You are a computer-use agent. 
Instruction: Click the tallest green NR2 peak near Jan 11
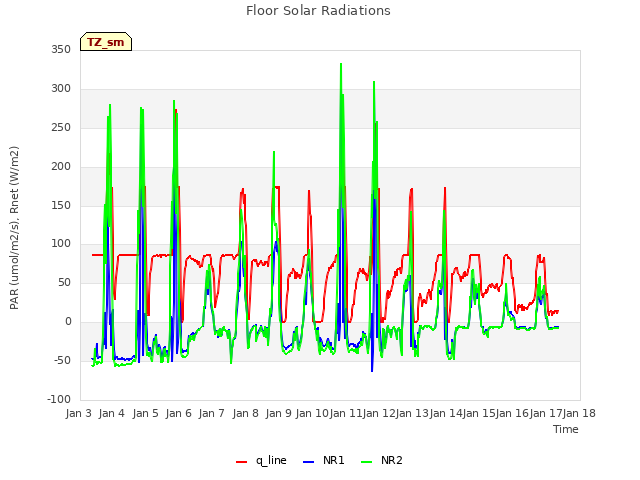(x=341, y=64)
